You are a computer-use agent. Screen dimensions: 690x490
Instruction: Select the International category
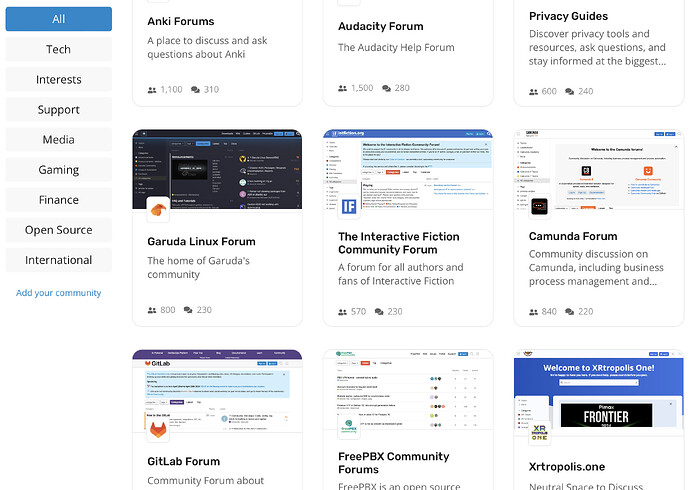(59, 260)
